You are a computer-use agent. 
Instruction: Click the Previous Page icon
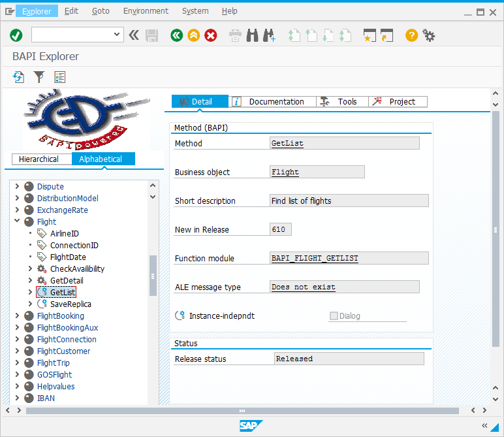[311, 35]
